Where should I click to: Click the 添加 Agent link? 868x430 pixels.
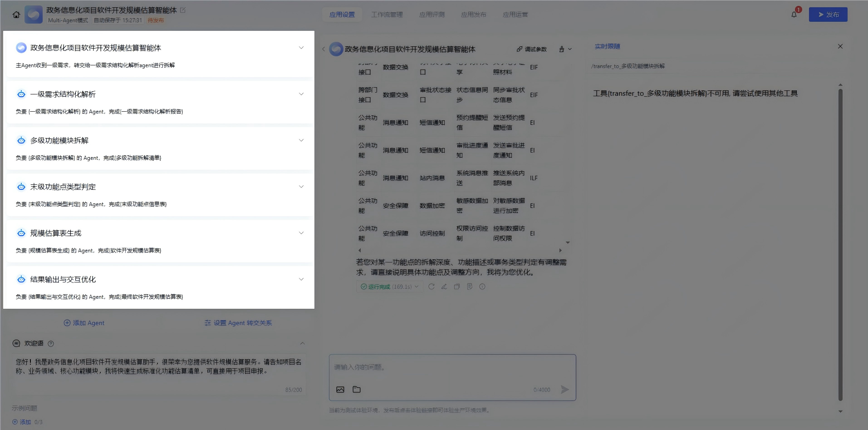pos(84,323)
